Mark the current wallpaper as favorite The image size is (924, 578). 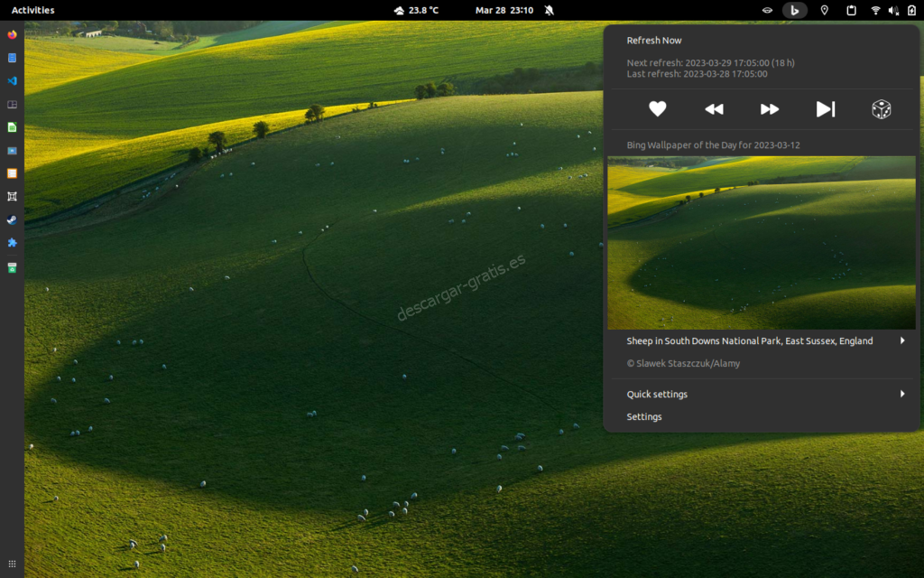(658, 108)
